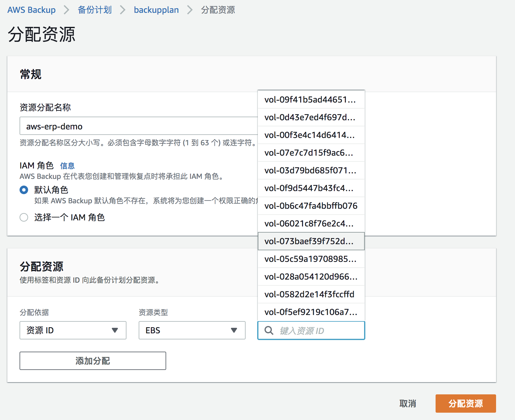Pick volume vol-0f5ef9219c106a7 option
Screen dimensions: 515x420
tap(311, 312)
